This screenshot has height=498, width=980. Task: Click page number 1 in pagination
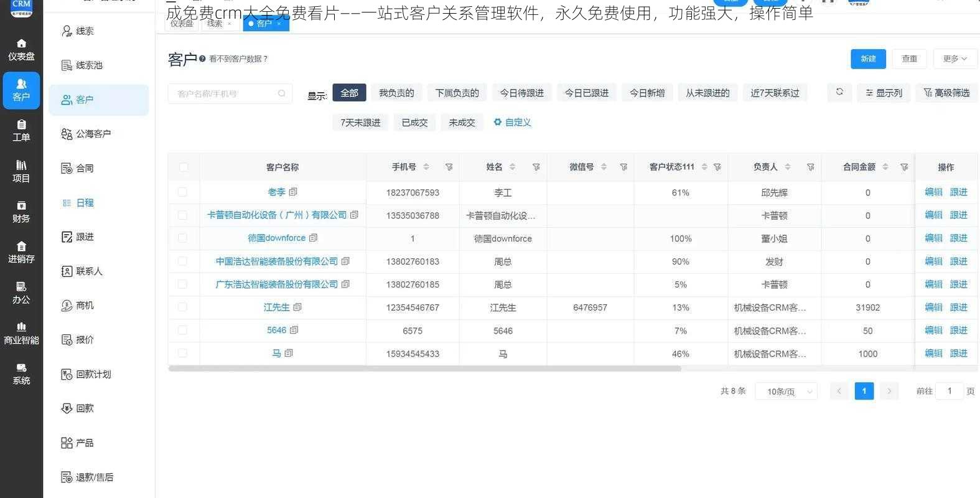[864, 391]
